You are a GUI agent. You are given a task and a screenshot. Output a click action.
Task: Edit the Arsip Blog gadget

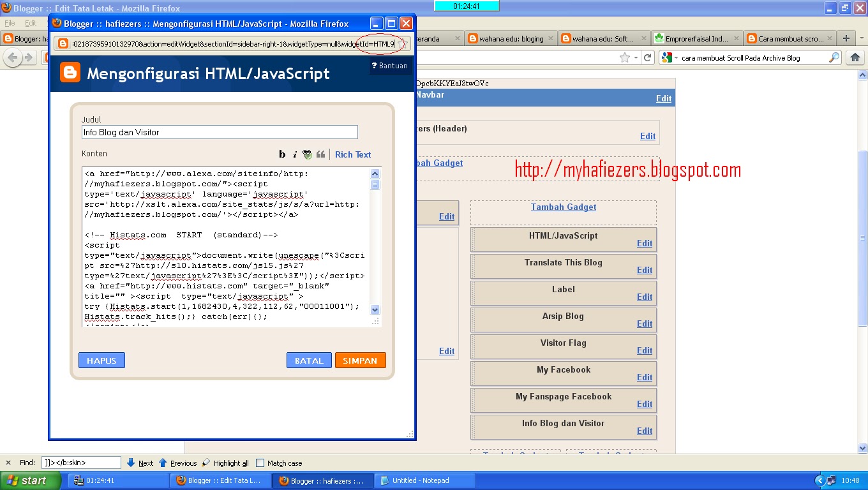645,323
